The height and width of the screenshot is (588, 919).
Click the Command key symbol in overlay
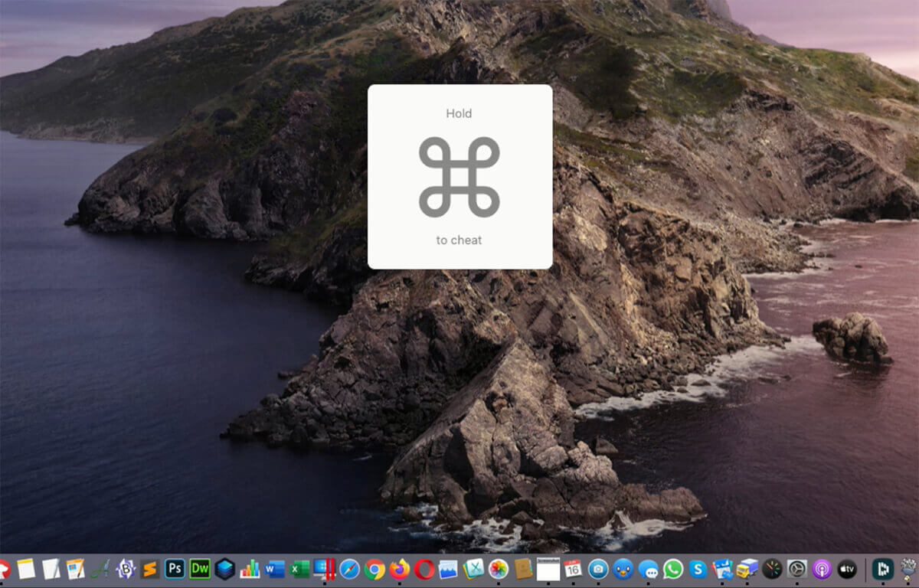pyautogui.click(x=459, y=177)
